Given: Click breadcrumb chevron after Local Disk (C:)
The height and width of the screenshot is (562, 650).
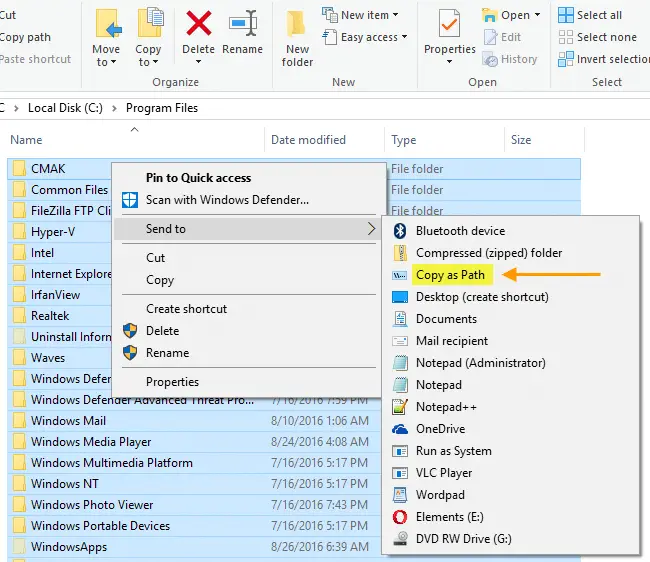Looking at the screenshot, I should (x=114, y=108).
